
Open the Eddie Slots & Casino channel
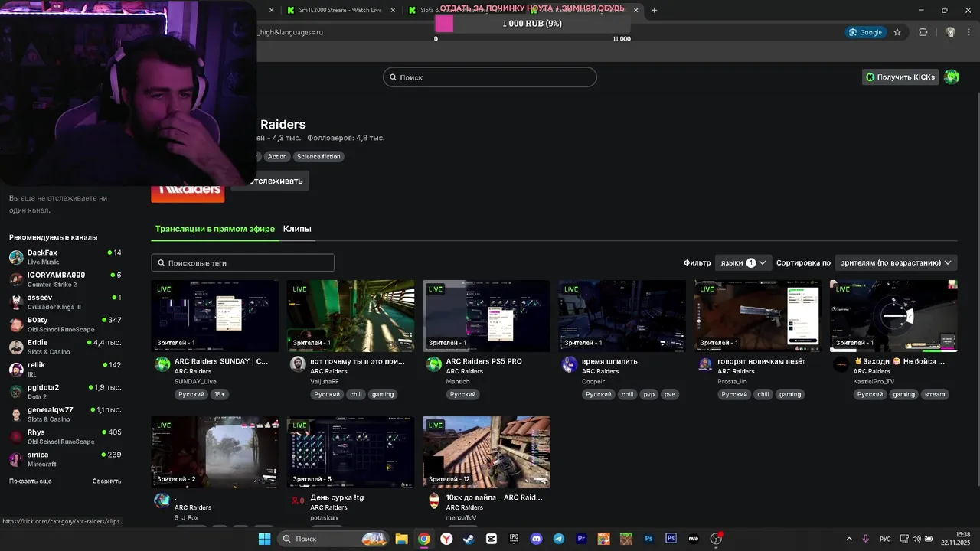coord(65,347)
